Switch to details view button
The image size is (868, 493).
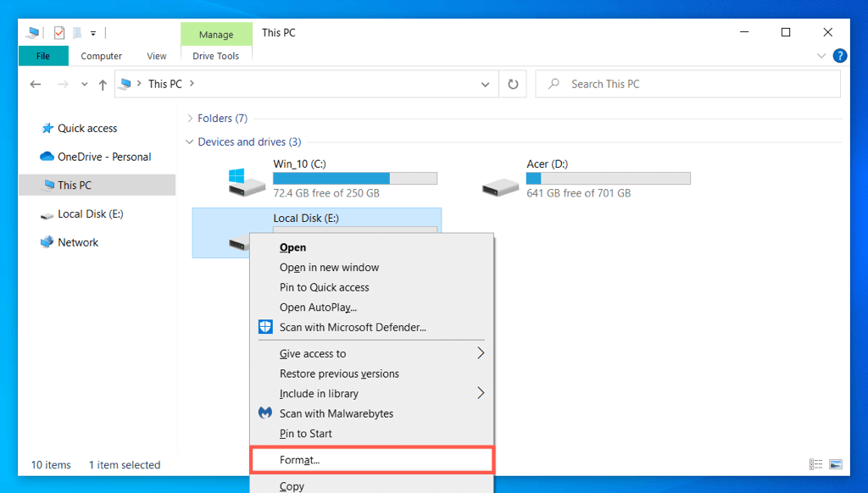click(x=816, y=464)
